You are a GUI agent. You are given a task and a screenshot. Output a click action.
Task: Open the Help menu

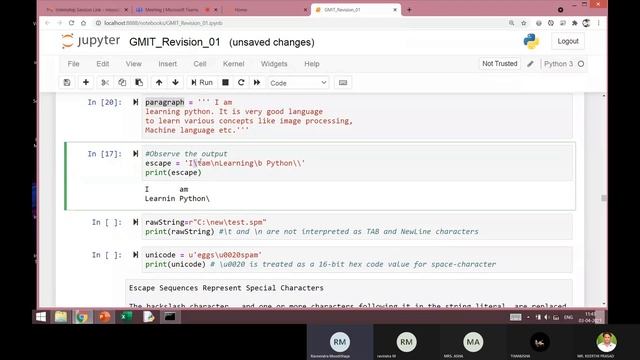(x=312, y=64)
